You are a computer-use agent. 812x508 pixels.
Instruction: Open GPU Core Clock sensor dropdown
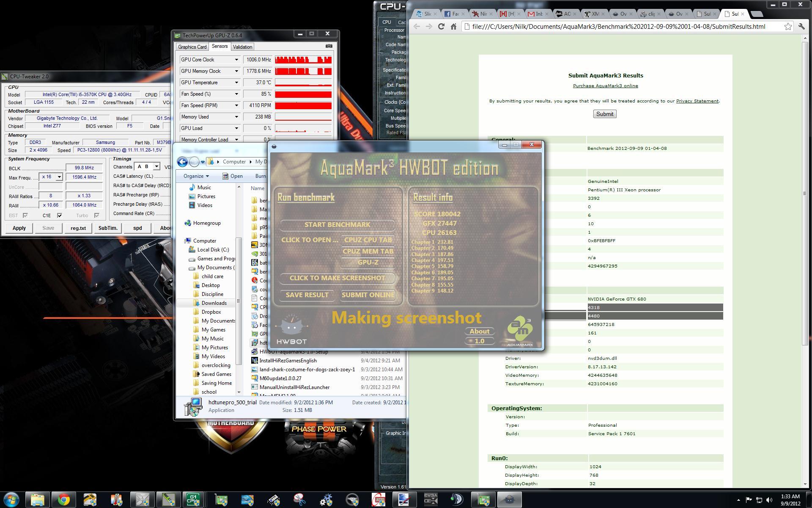click(x=236, y=60)
